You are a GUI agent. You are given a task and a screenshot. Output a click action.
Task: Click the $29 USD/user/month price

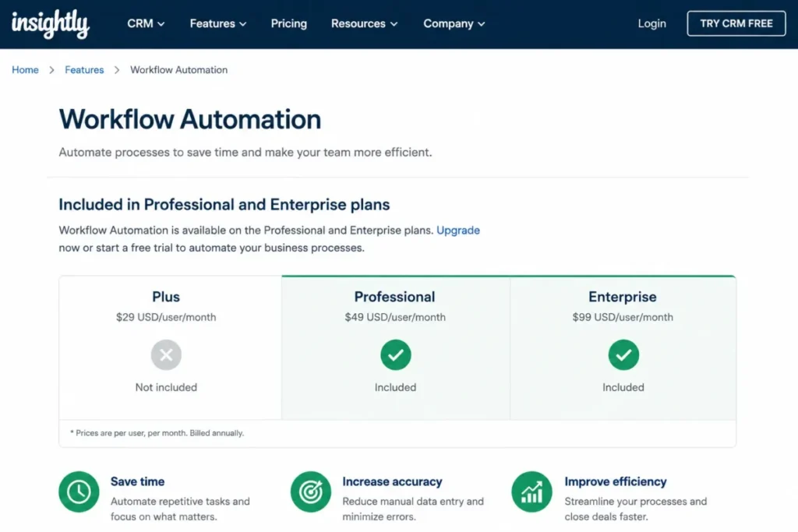point(166,317)
